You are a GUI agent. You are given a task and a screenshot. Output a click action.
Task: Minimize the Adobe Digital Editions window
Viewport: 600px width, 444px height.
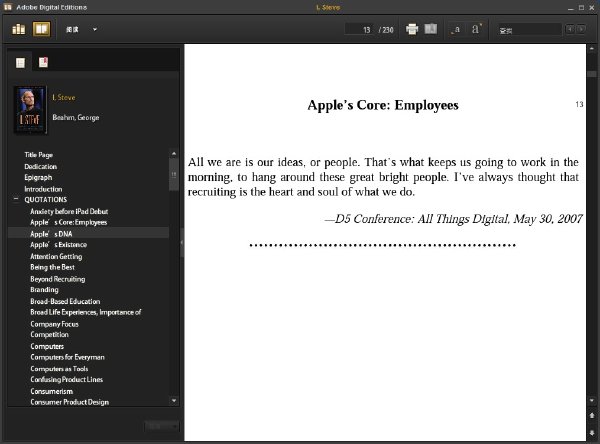click(x=571, y=8)
